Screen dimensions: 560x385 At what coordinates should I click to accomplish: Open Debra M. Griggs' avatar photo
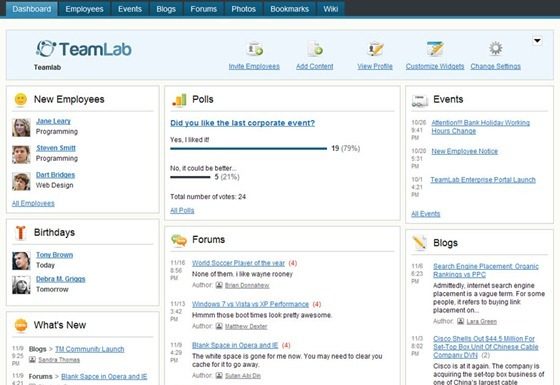pos(21,285)
